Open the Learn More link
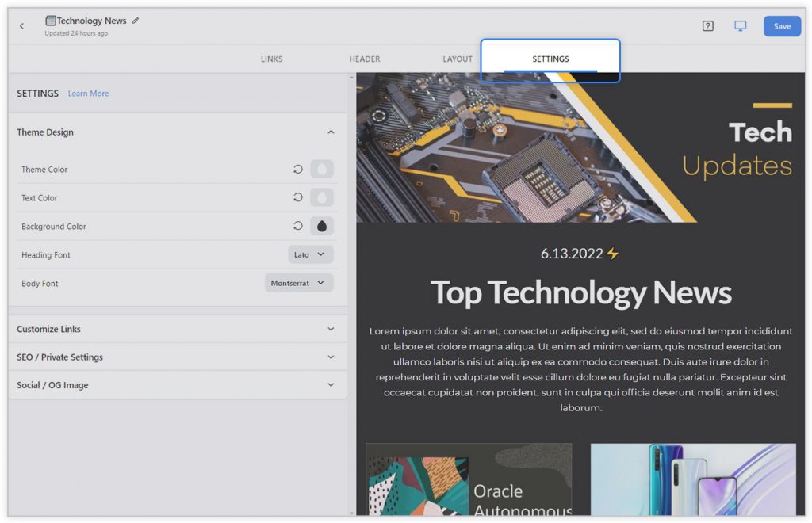The width and height of the screenshot is (812, 523). [x=88, y=94]
